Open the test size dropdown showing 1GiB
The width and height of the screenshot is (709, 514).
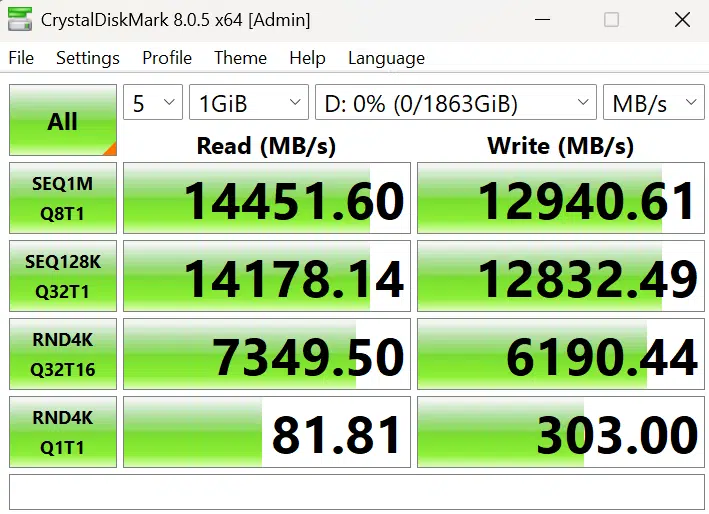[249, 102]
